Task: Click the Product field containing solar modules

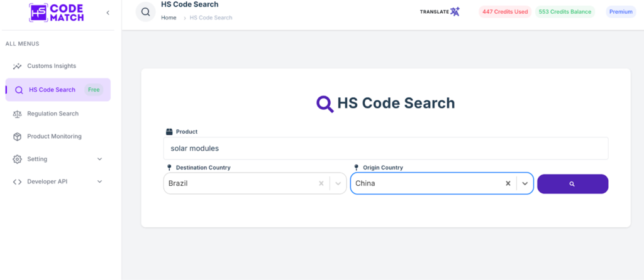Action: [385, 148]
